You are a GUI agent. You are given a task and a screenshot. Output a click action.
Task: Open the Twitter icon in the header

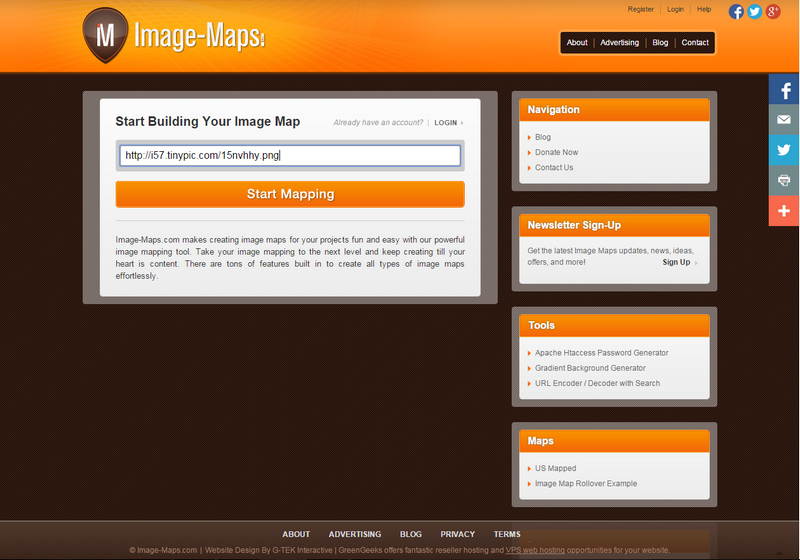click(754, 11)
